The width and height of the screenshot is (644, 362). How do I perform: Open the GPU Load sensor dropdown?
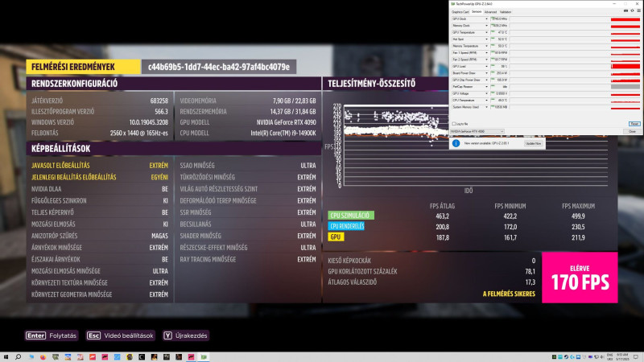click(486, 66)
